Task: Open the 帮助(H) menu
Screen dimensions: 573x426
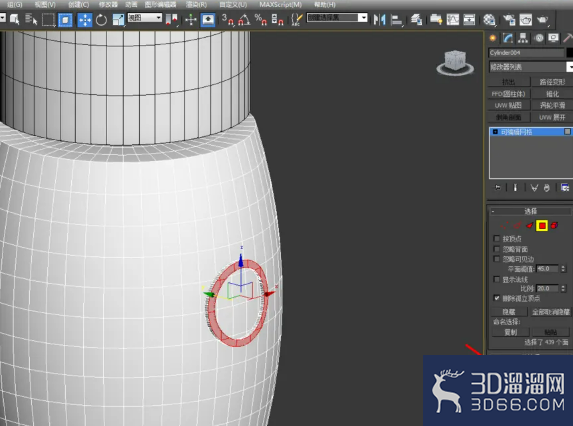Action: (x=325, y=5)
